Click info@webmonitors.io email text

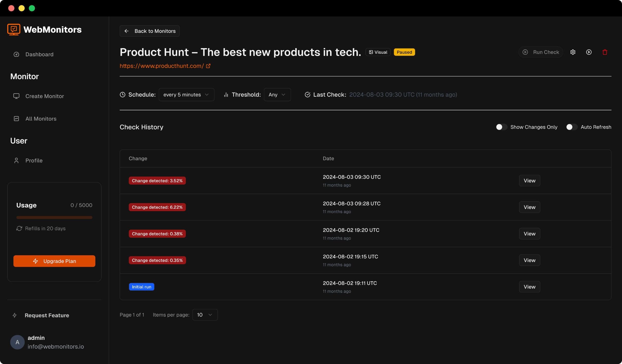(56, 347)
